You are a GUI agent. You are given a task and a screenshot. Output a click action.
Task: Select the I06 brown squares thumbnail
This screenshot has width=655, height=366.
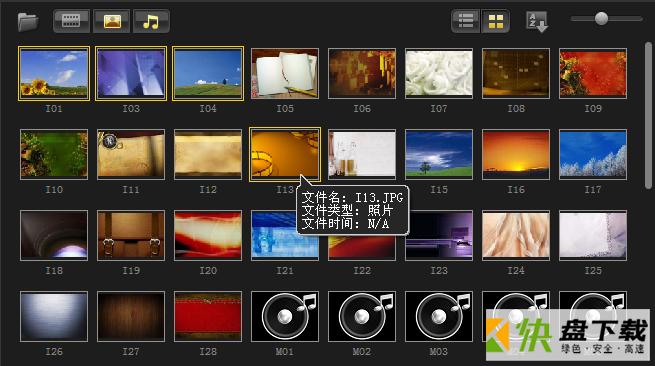click(362, 74)
